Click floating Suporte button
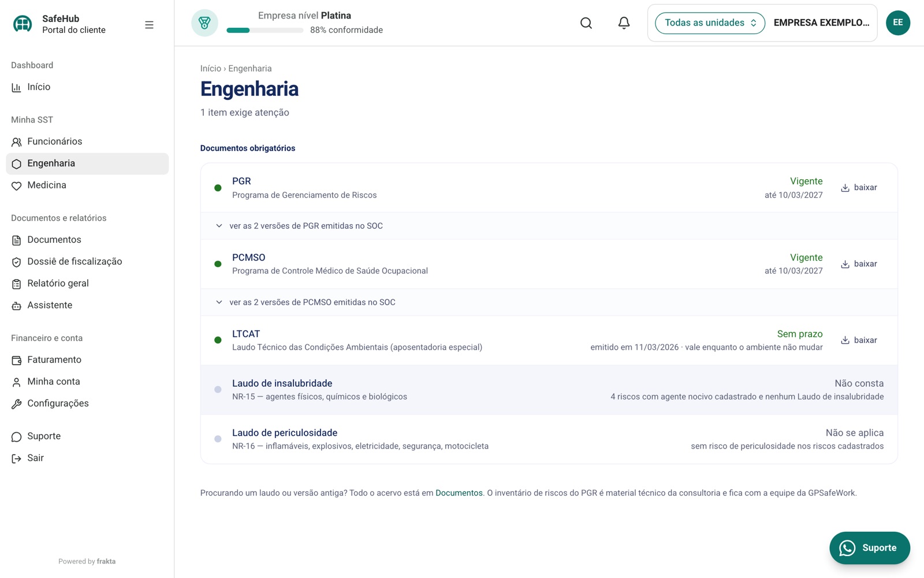Screen dimensions: 924x578 [x=870, y=548]
